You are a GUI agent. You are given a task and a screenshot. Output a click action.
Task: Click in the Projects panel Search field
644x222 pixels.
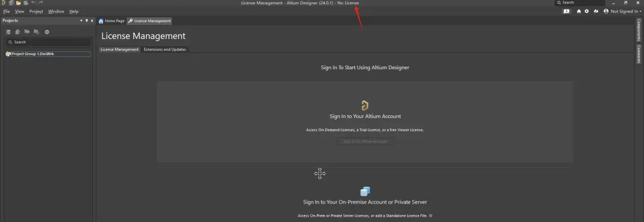point(49,42)
